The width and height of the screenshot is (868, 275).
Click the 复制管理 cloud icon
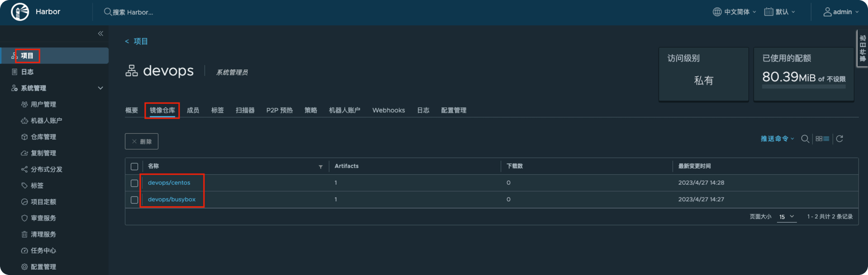coord(24,153)
